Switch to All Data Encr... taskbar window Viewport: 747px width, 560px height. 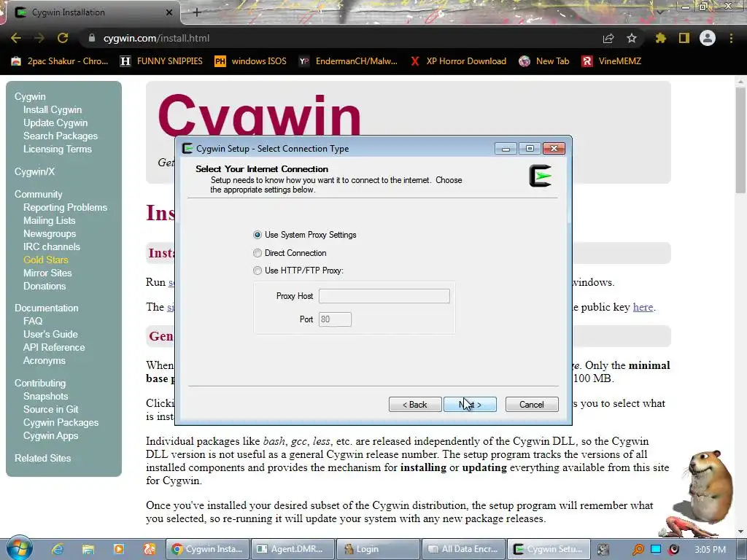point(463,549)
